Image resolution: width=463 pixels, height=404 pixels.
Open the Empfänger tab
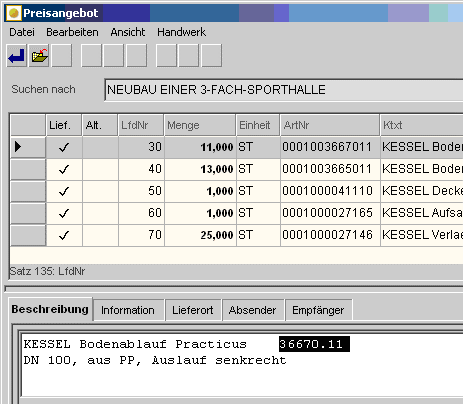pyautogui.click(x=318, y=310)
